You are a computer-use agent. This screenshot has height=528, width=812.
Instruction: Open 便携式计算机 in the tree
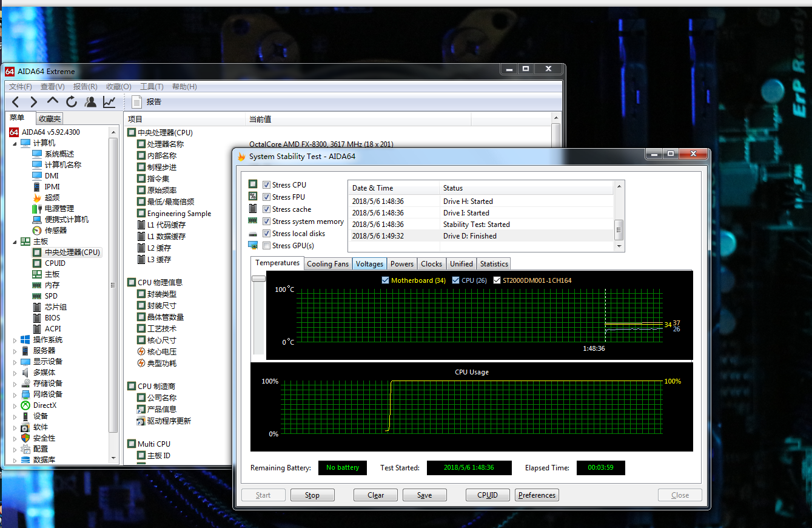coord(67,220)
